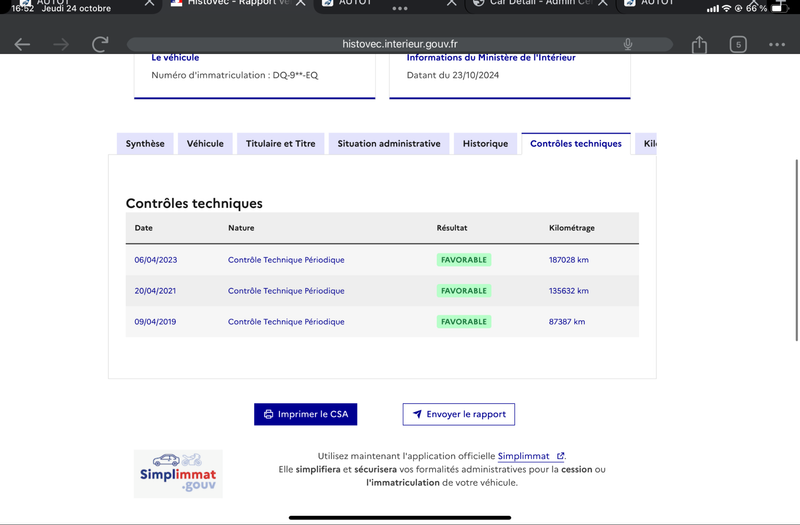The image size is (800, 525).
Task: Tap the browser back arrow
Action: point(22,45)
